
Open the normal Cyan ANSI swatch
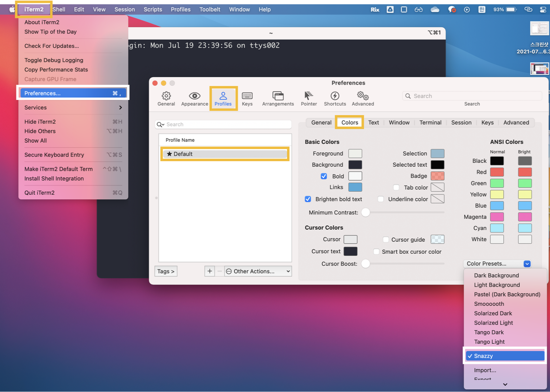click(497, 228)
